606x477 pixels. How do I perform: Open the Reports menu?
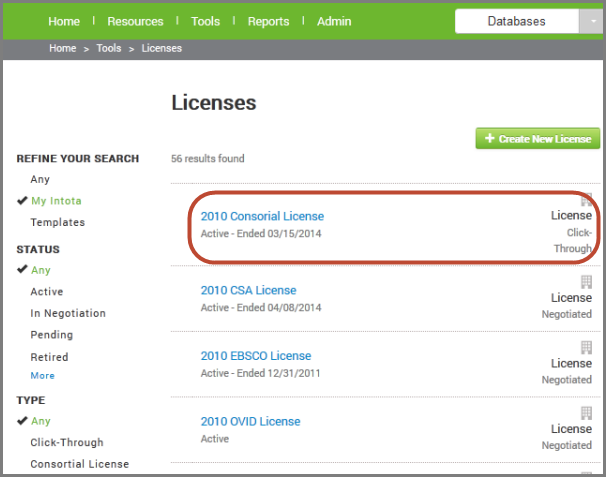click(x=268, y=21)
